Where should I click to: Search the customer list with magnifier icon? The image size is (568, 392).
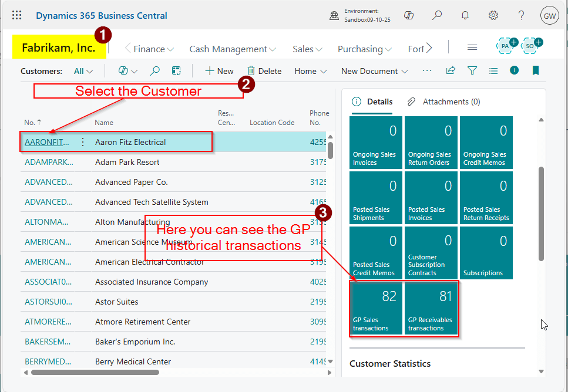click(154, 71)
